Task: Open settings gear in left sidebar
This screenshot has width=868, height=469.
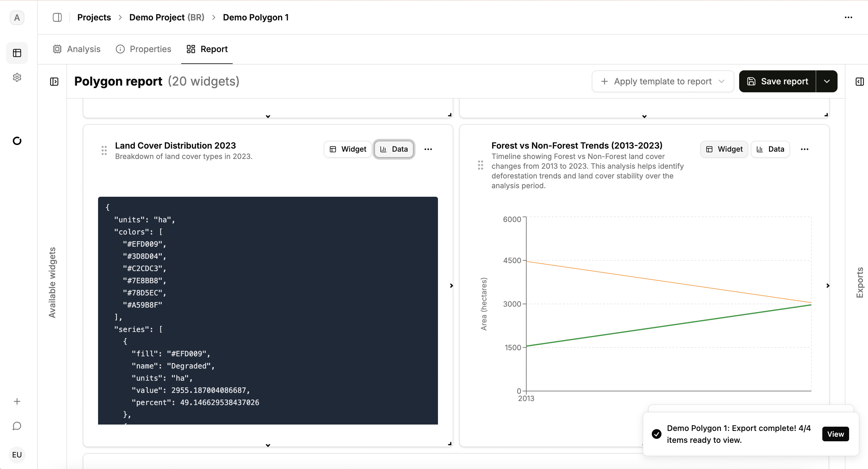Action: [x=17, y=77]
